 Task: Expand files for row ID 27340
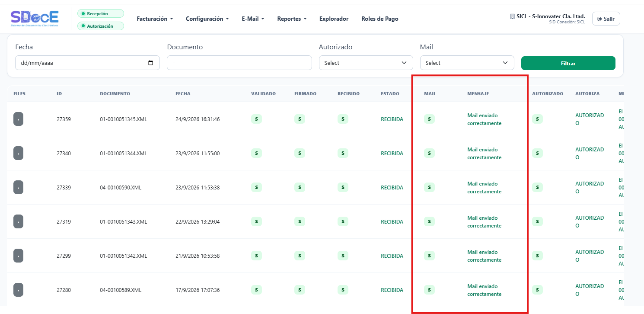pyautogui.click(x=18, y=153)
